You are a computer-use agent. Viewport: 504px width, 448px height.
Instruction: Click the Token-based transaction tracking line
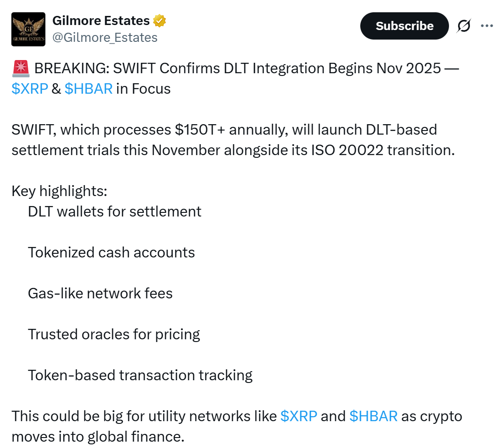[x=140, y=375]
